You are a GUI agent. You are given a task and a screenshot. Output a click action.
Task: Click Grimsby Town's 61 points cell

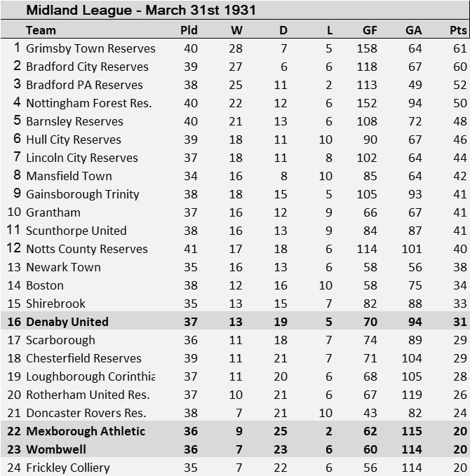tap(459, 48)
